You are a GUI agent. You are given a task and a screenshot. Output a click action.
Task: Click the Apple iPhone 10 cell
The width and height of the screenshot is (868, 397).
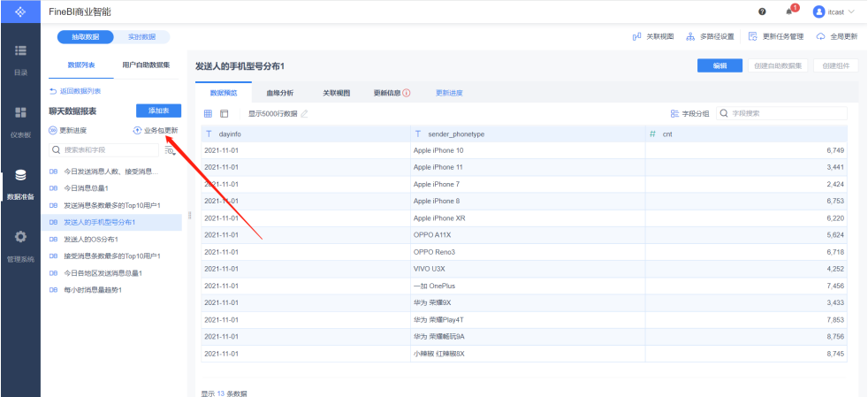pyautogui.click(x=528, y=150)
